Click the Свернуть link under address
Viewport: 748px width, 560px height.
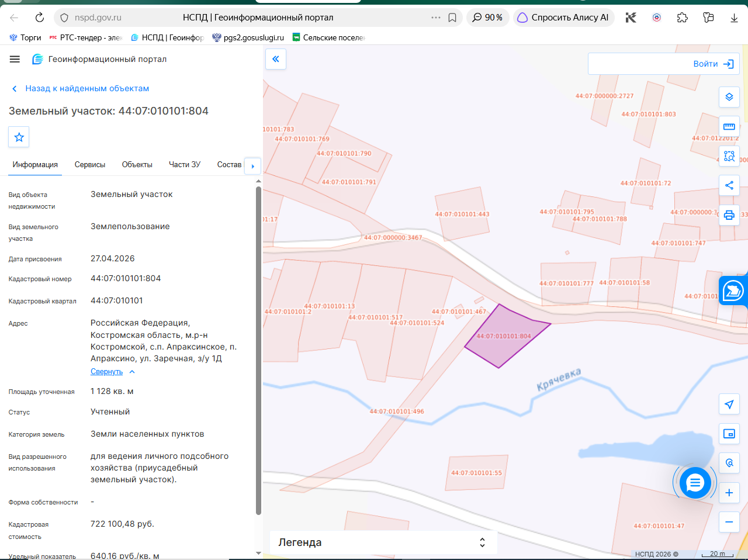[106, 372]
